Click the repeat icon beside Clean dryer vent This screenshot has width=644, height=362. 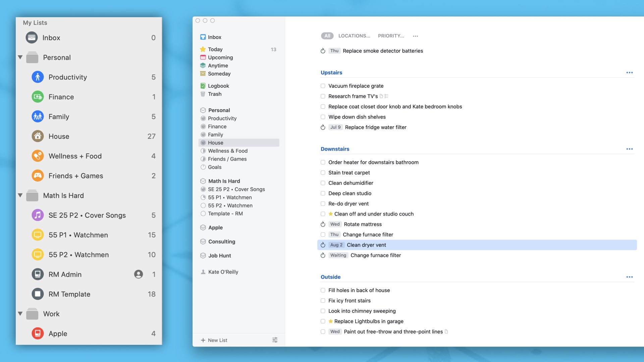coord(323,245)
